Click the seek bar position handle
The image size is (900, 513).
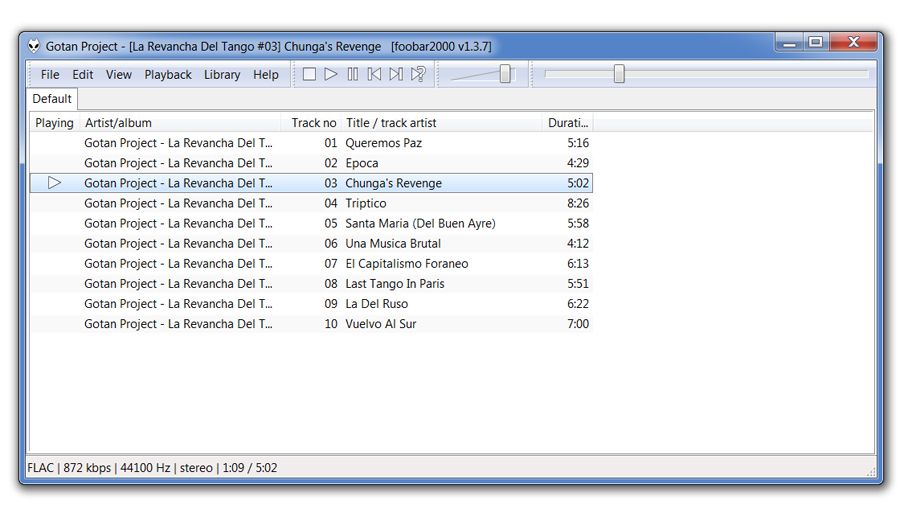coord(619,74)
